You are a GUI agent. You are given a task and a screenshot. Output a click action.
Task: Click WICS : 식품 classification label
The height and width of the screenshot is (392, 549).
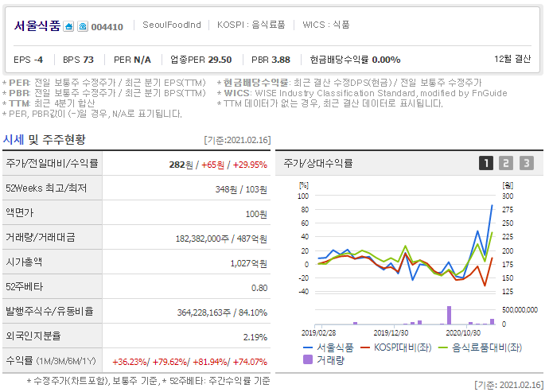click(326, 25)
